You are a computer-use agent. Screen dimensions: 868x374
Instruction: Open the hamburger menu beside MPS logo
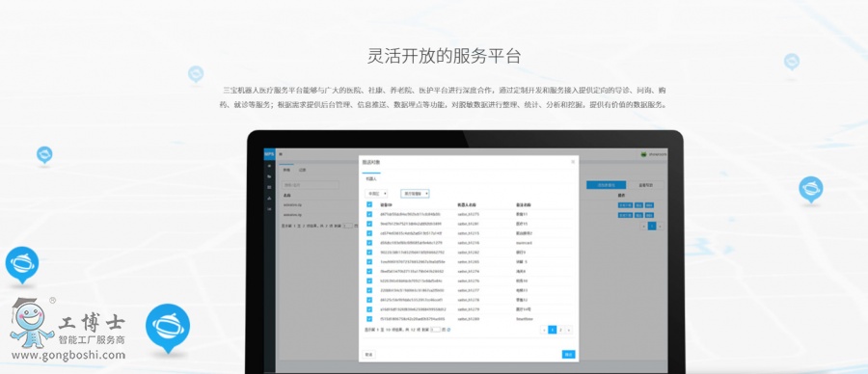point(281,154)
